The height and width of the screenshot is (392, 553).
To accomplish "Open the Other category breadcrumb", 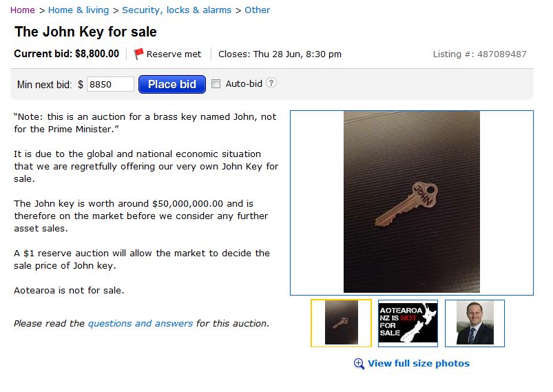I will (x=258, y=10).
